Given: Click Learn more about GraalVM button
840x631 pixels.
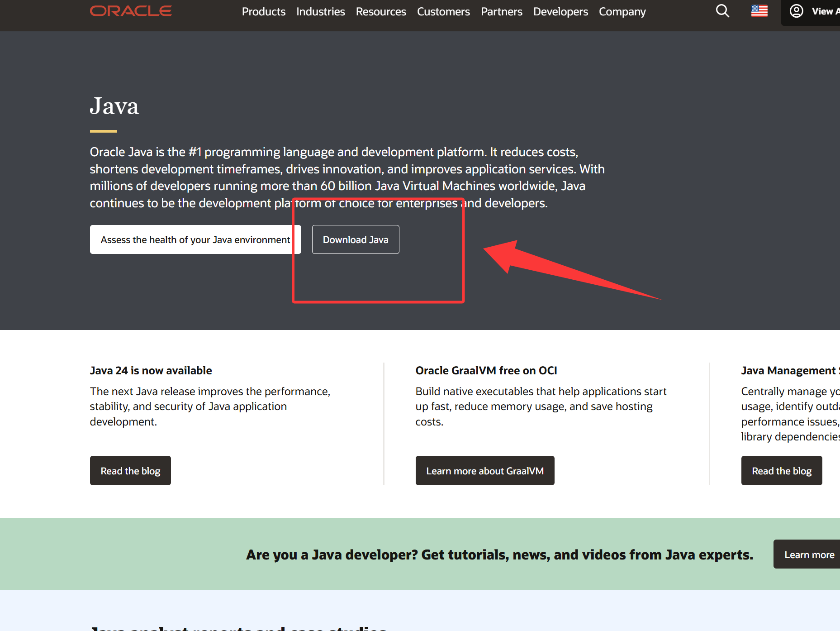Looking at the screenshot, I should point(485,471).
